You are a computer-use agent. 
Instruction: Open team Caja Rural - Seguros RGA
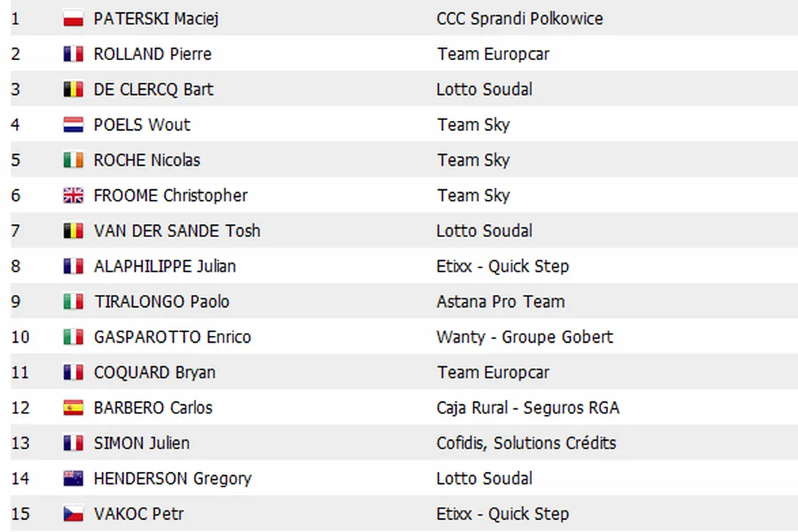pos(527,408)
